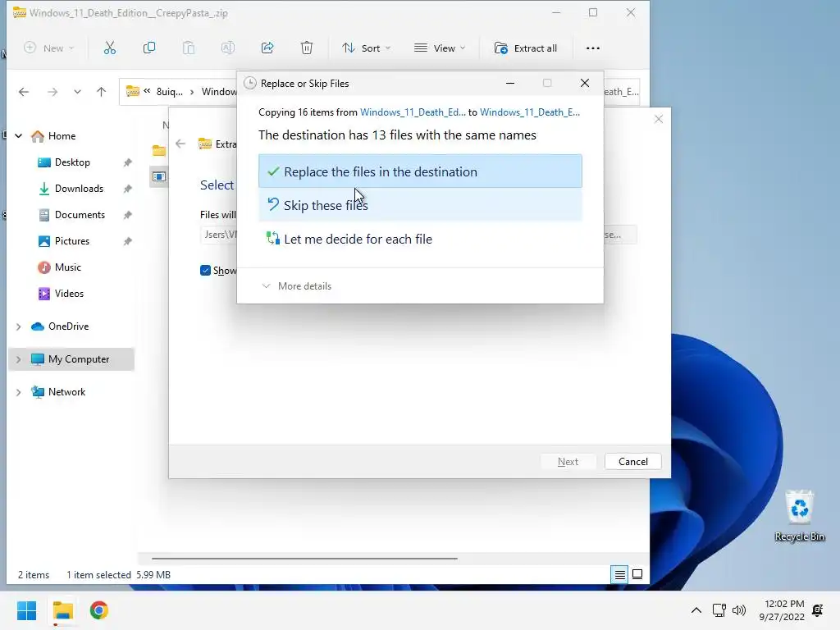Image resolution: width=840 pixels, height=630 pixels.
Task: Show hidden icons tray chevron
Action: click(x=696, y=610)
